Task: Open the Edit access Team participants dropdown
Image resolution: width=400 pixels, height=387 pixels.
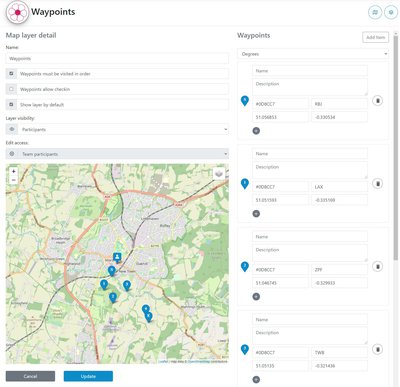Action: click(x=123, y=154)
